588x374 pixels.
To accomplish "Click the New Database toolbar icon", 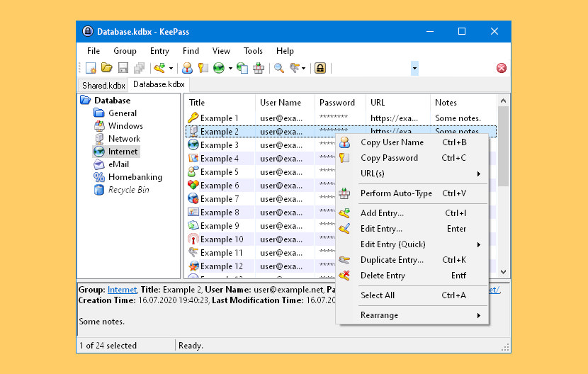I will [x=91, y=68].
